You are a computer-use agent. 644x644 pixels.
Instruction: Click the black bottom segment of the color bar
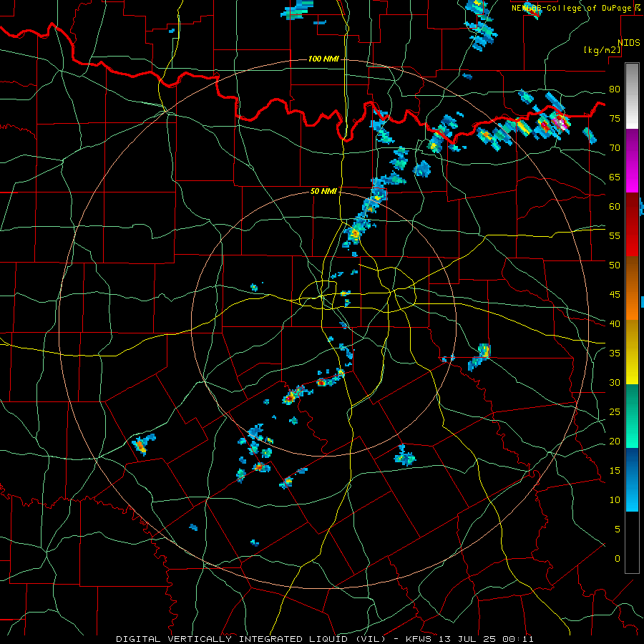[632, 542]
